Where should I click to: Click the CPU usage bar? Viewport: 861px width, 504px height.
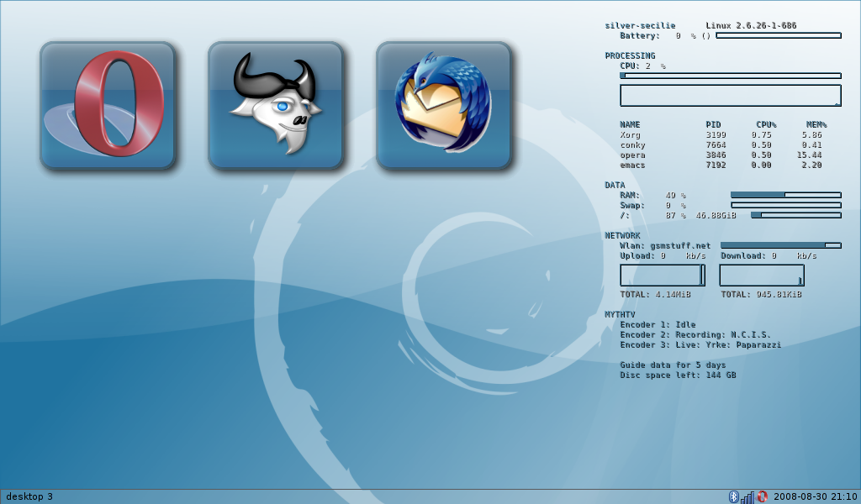[x=731, y=76]
